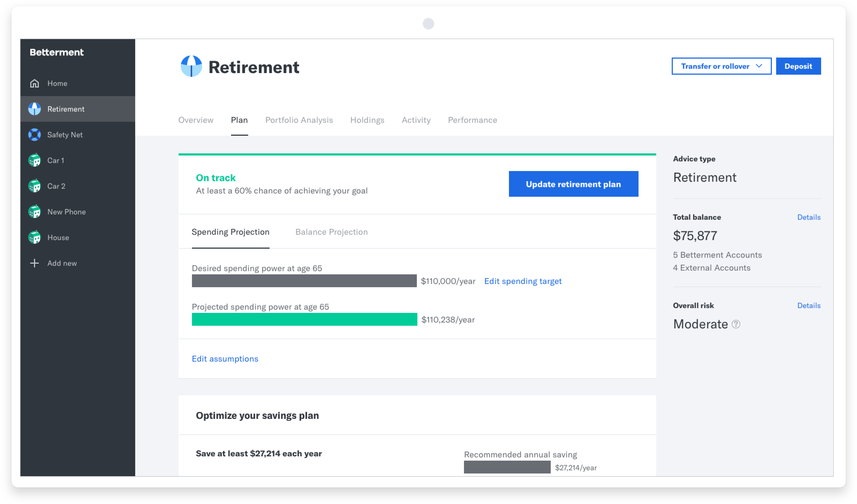Click the New Phone goal icon
This screenshot has width=857, height=504.
point(35,211)
